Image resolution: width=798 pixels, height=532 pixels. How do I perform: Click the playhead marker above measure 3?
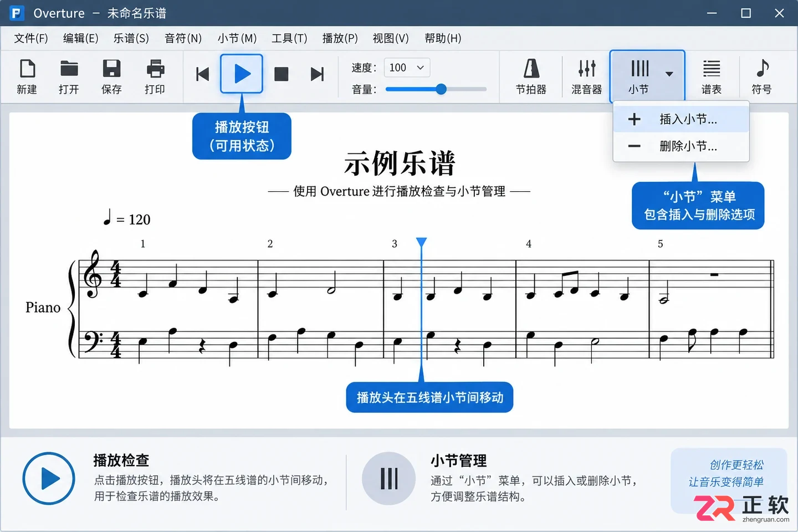pyautogui.click(x=422, y=242)
